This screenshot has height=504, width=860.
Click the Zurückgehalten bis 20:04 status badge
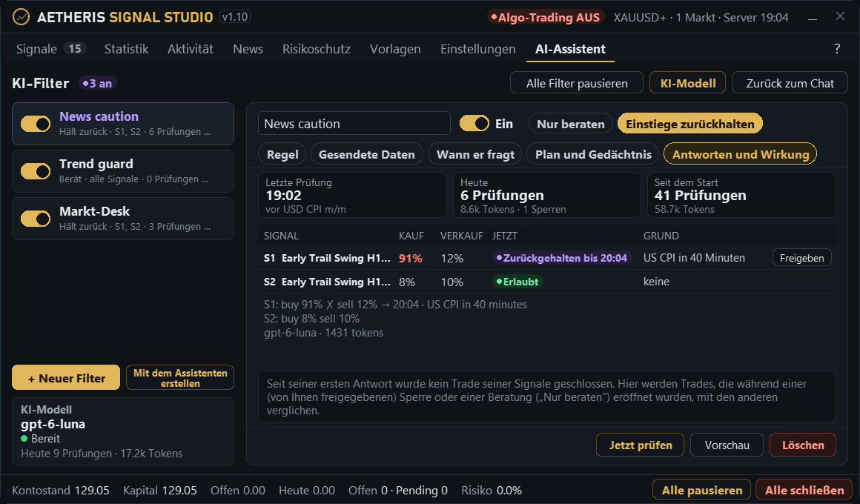click(x=562, y=258)
